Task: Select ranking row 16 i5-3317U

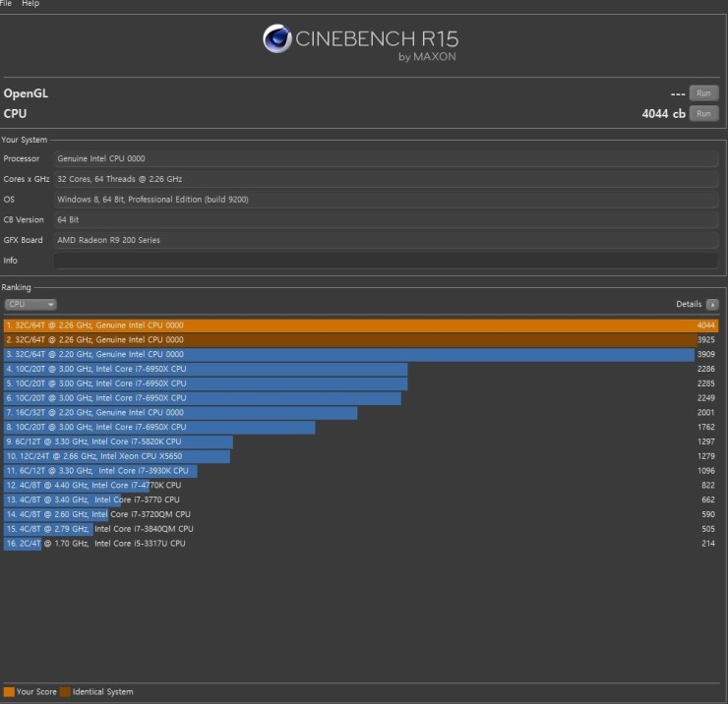Action: (x=361, y=544)
